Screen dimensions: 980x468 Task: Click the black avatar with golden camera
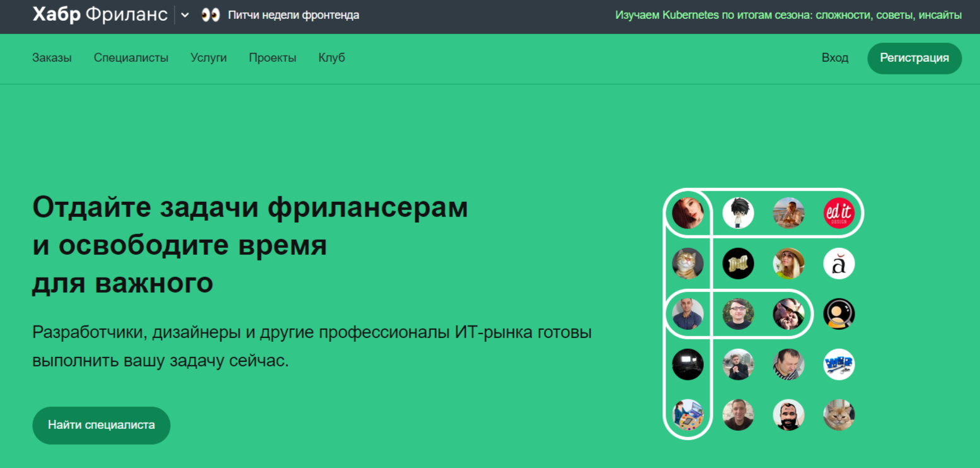pyautogui.click(x=838, y=313)
